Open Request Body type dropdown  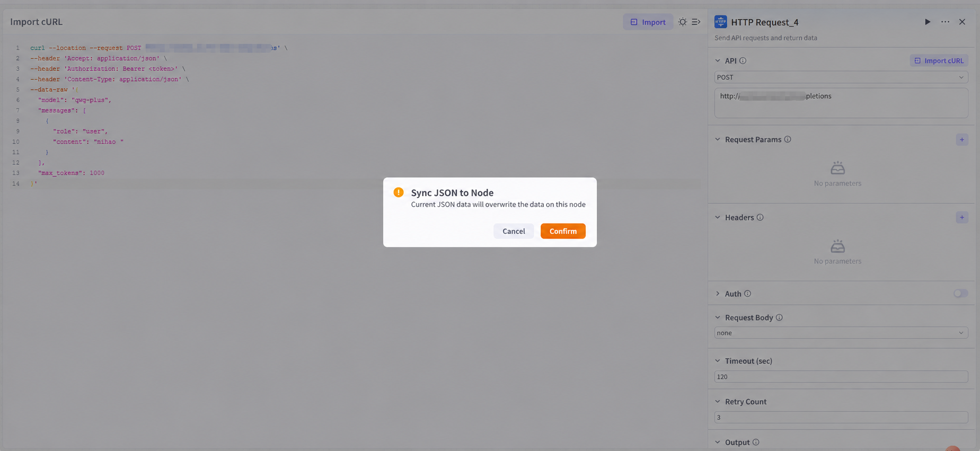pos(841,333)
